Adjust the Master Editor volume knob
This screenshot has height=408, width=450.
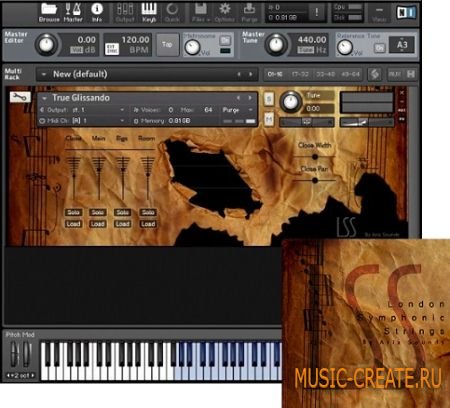click(46, 44)
